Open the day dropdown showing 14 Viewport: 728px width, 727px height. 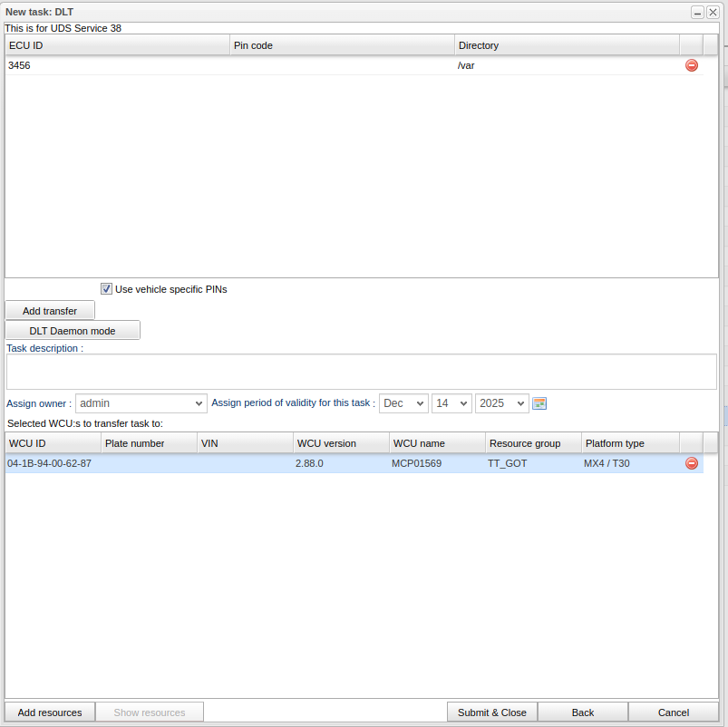tap(451, 403)
